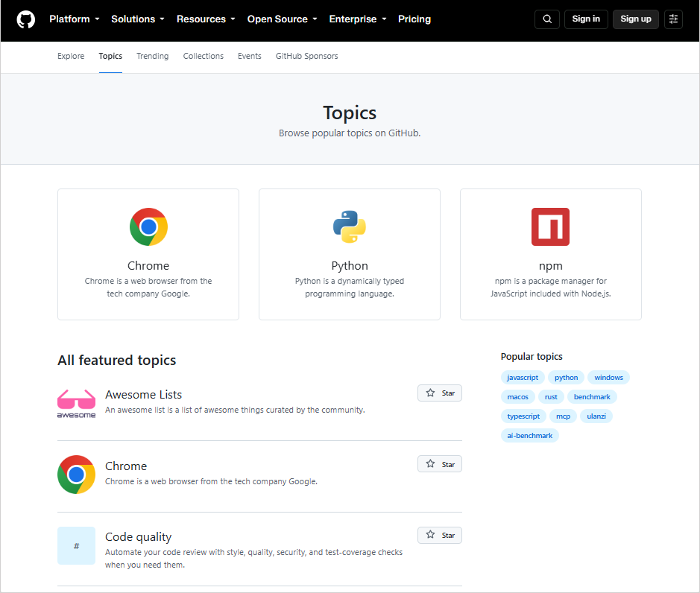Star the Awesome Lists topic
This screenshot has width=700, height=593.
440,393
